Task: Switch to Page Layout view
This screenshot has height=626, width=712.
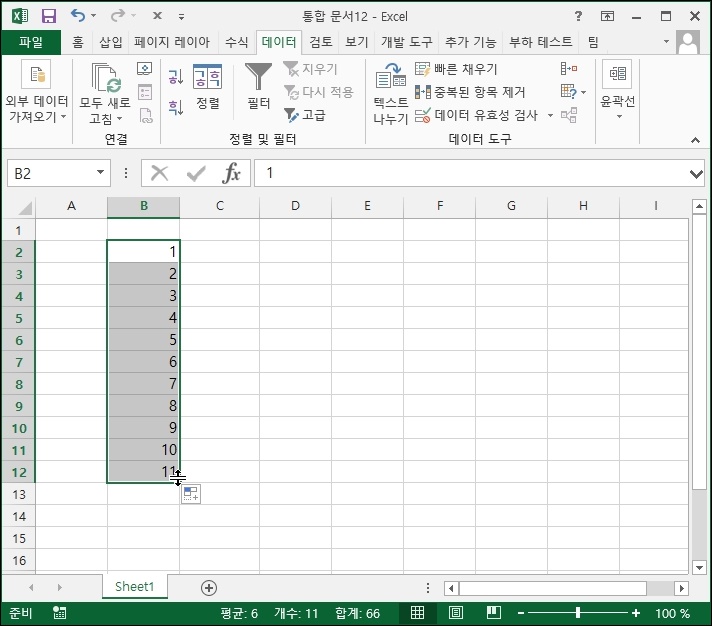Action: (455, 613)
